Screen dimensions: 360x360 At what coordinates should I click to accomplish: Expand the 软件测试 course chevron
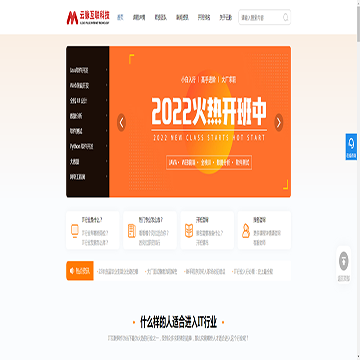pos(106,131)
